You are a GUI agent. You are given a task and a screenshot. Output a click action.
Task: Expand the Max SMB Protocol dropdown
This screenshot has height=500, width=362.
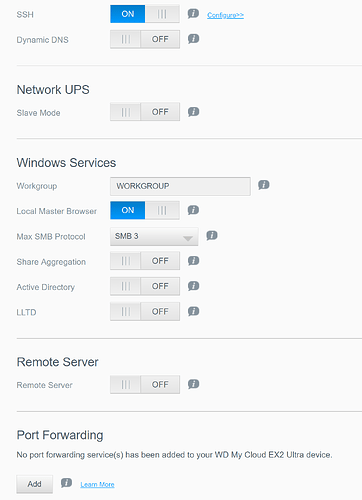pyautogui.click(x=154, y=237)
